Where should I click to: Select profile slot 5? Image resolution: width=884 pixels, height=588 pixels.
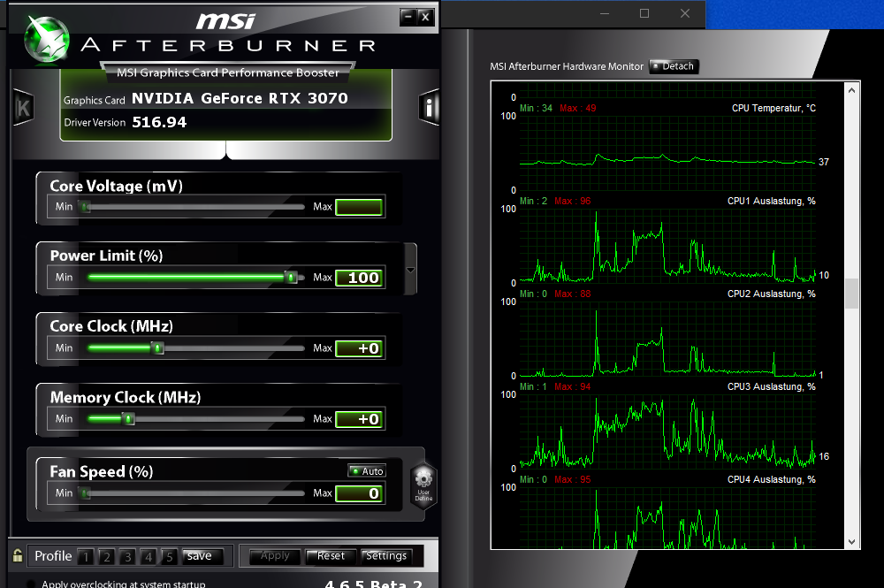169,557
